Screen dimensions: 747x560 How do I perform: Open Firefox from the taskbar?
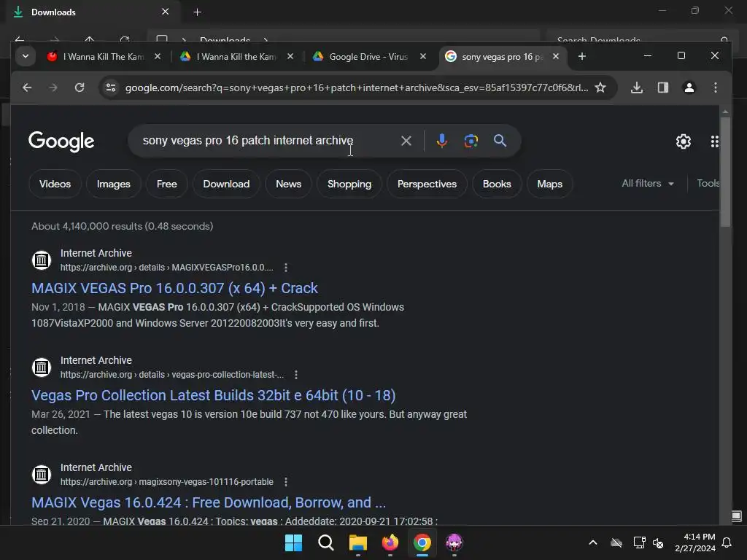coord(390,542)
